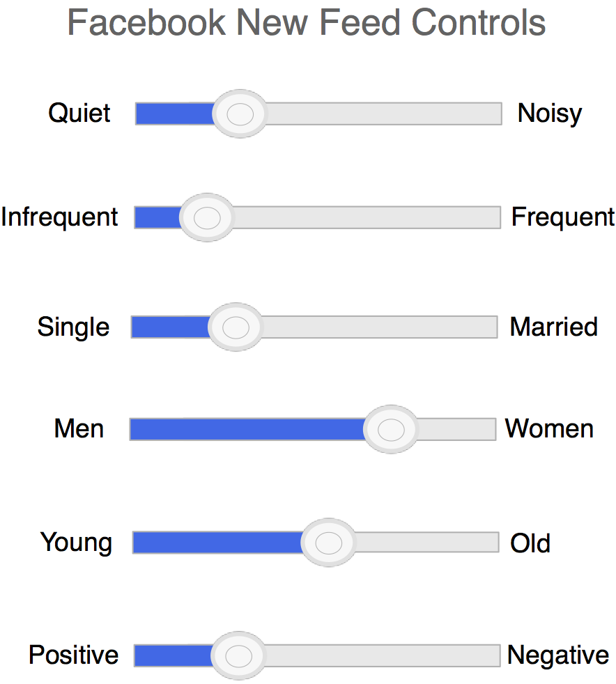Screen dimensions: 616x684
Task: Click the Noisy label
Action: click(549, 114)
